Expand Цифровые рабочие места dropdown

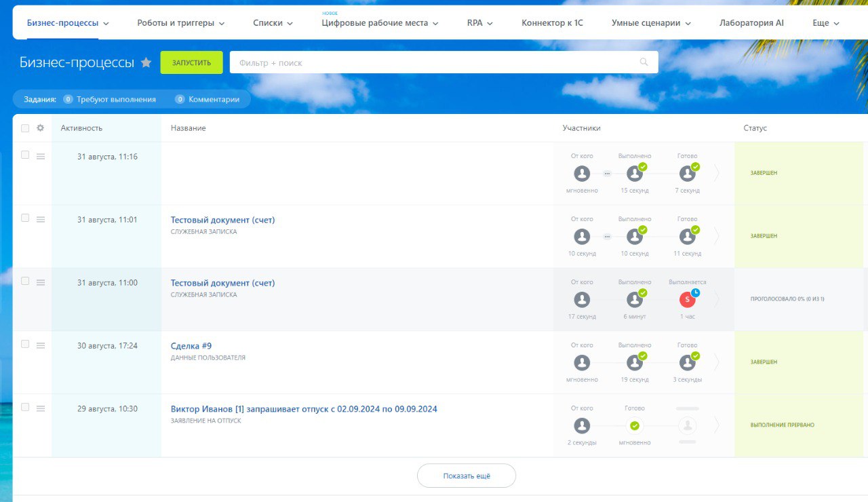click(x=435, y=23)
